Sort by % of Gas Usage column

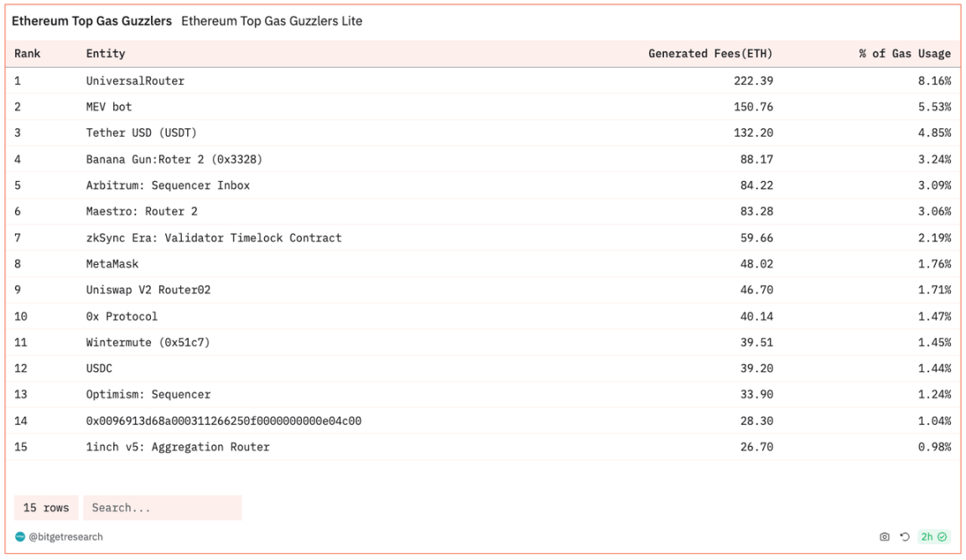(905, 54)
